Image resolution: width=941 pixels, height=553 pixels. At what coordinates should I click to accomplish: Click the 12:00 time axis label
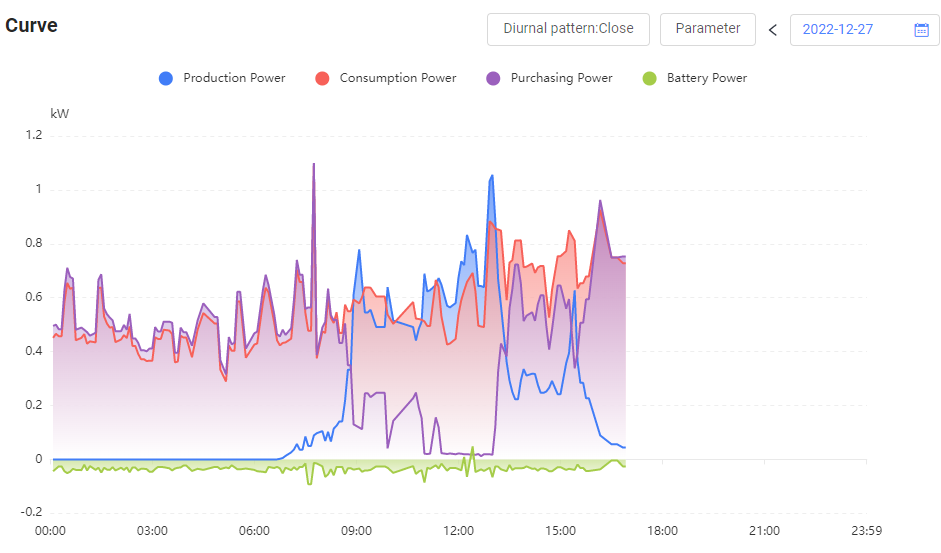pyautogui.click(x=458, y=531)
